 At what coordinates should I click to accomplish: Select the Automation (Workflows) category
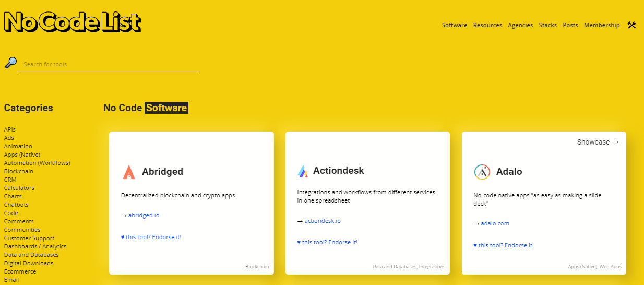37,163
